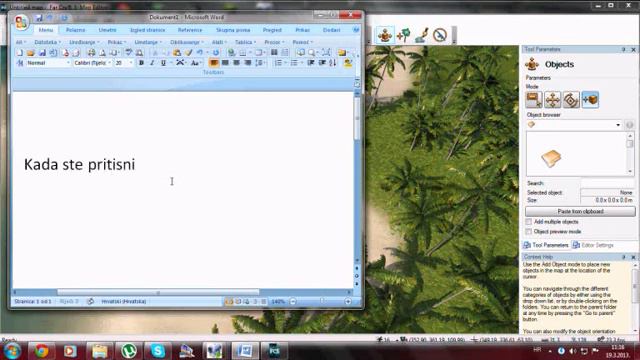Click the Word Help icon beside Dodaci

click(x=356, y=30)
